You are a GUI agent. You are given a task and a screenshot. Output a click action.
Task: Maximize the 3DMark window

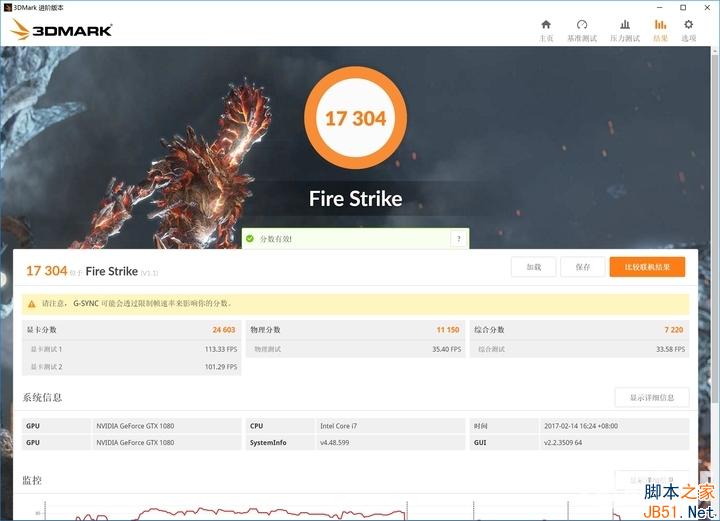coord(683,7)
